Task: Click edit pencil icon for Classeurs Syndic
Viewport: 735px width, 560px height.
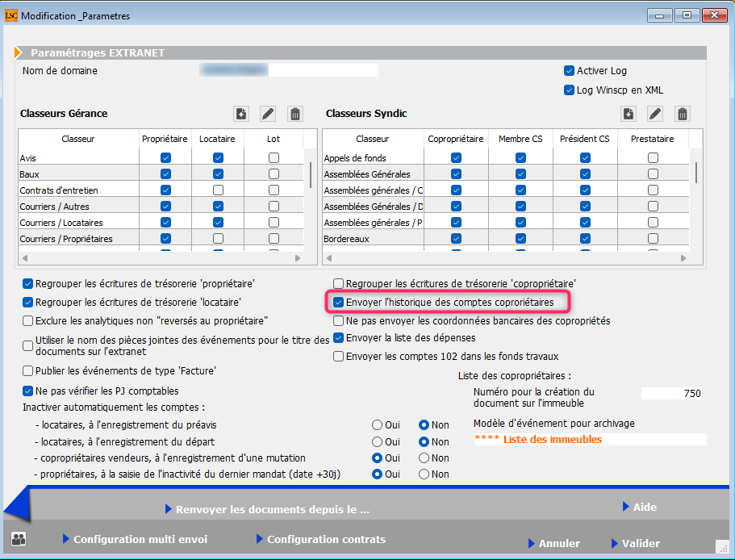Action: pyautogui.click(x=655, y=114)
